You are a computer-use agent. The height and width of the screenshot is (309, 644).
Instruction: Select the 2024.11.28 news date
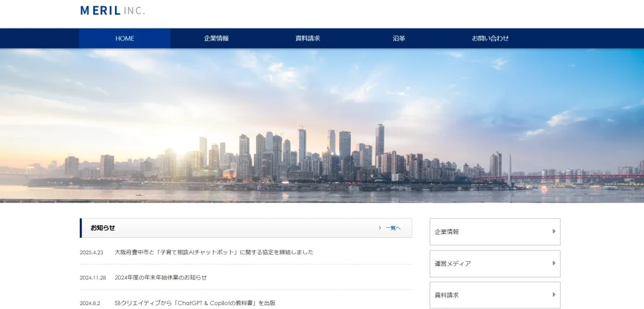coord(93,278)
